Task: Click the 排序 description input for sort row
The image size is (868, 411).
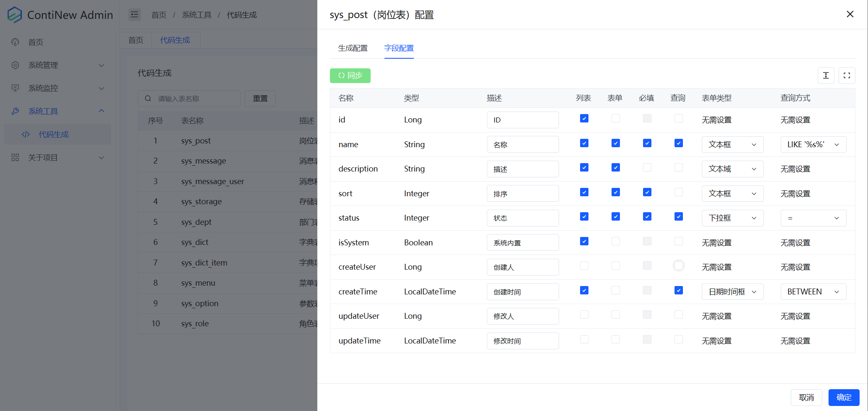Action: (523, 193)
